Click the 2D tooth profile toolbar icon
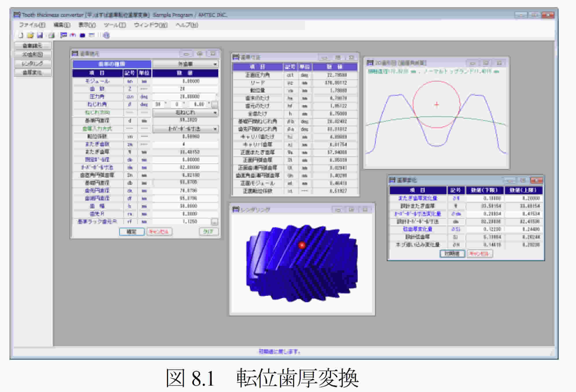This screenshot has width=576, height=392. pos(73,35)
